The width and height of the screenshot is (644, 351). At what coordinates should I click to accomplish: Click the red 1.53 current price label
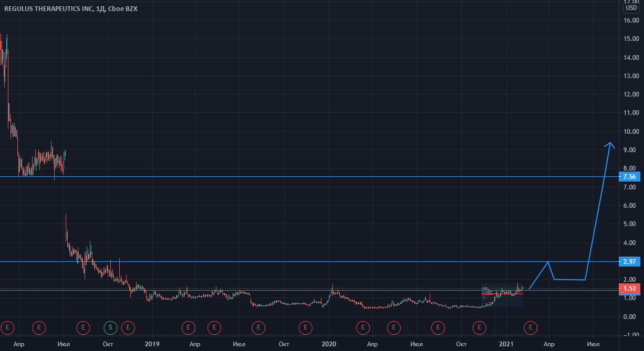[630, 289]
